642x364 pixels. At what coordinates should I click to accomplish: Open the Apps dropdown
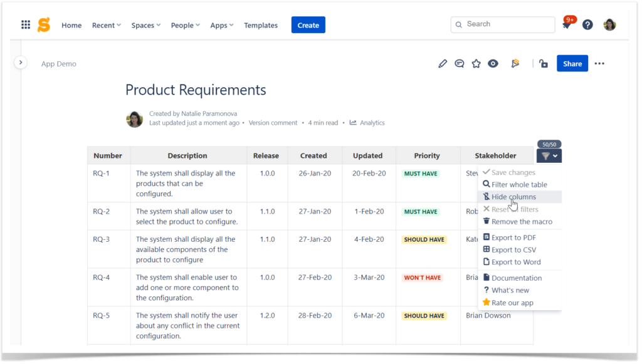[x=221, y=25]
